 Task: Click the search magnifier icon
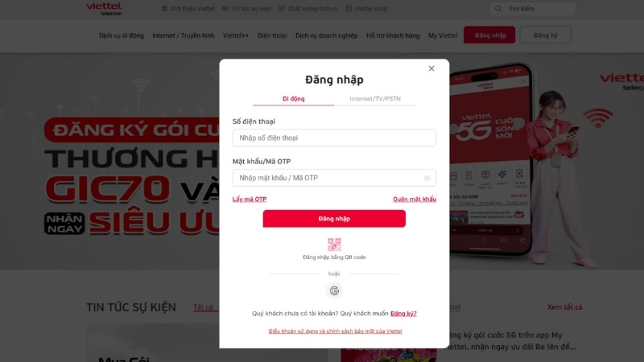498,9
